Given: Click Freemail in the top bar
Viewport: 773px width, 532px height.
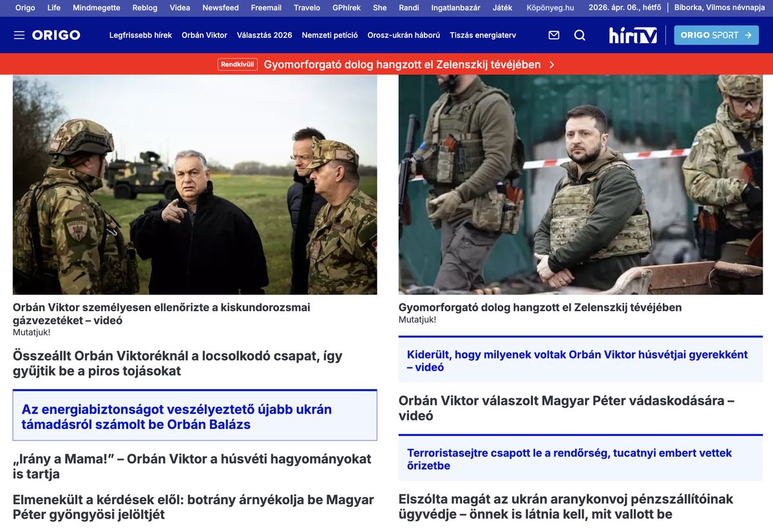Looking at the screenshot, I should pos(266,8).
